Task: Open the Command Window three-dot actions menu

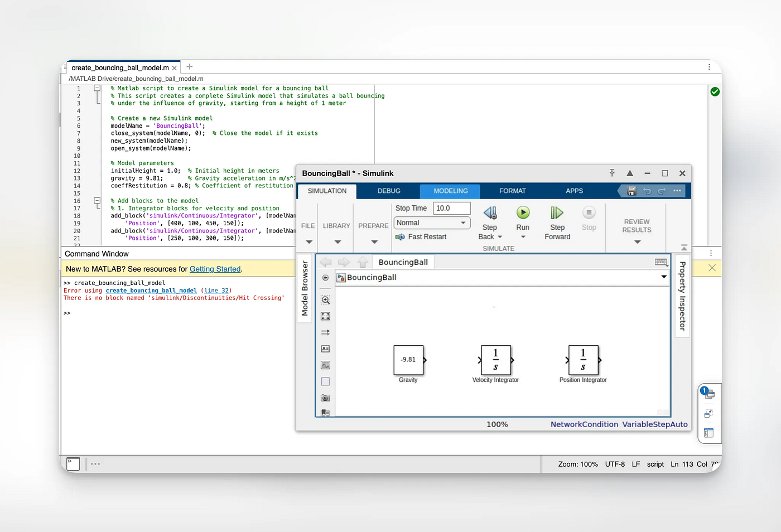Action: tap(711, 253)
